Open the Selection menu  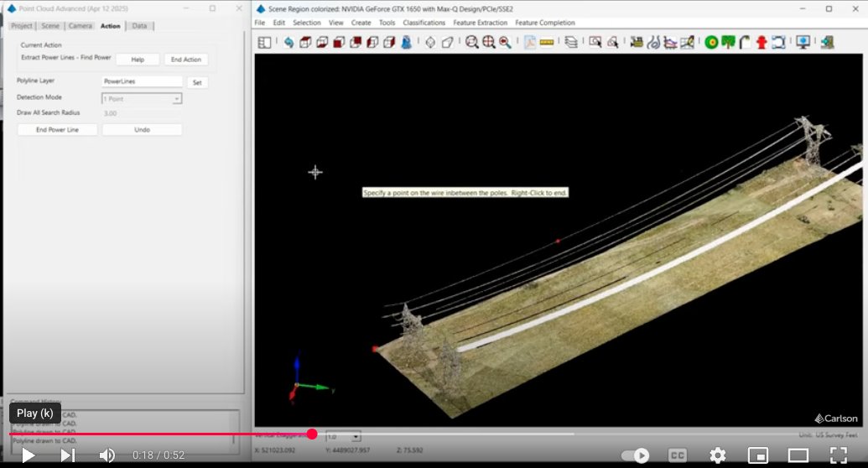(307, 23)
